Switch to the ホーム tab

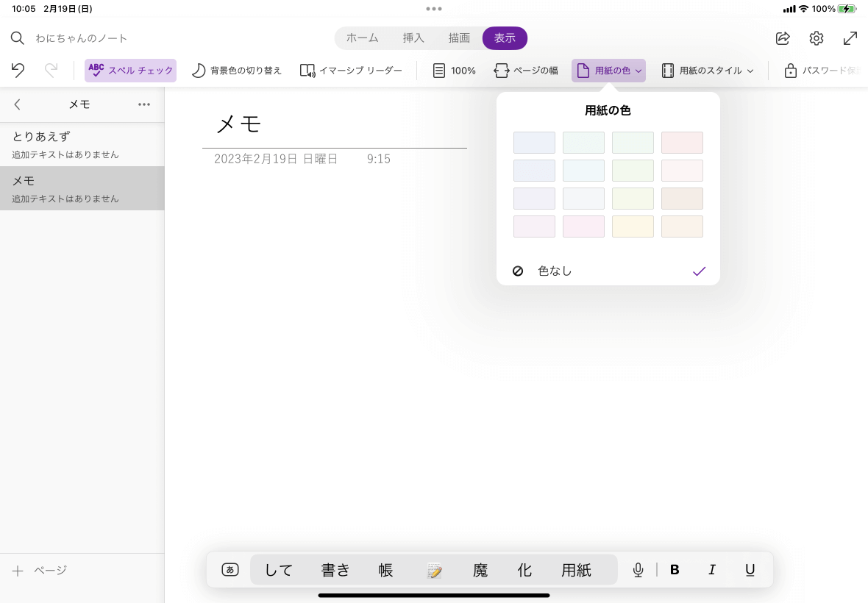(363, 38)
